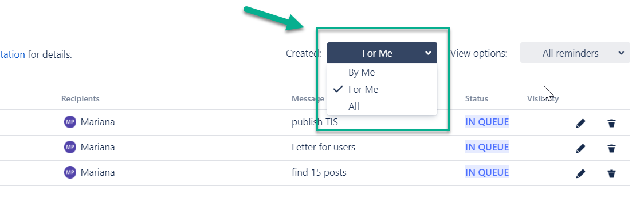Image resolution: width=644 pixels, height=218 pixels.
Task: Open the documentation link
Action: [13, 54]
